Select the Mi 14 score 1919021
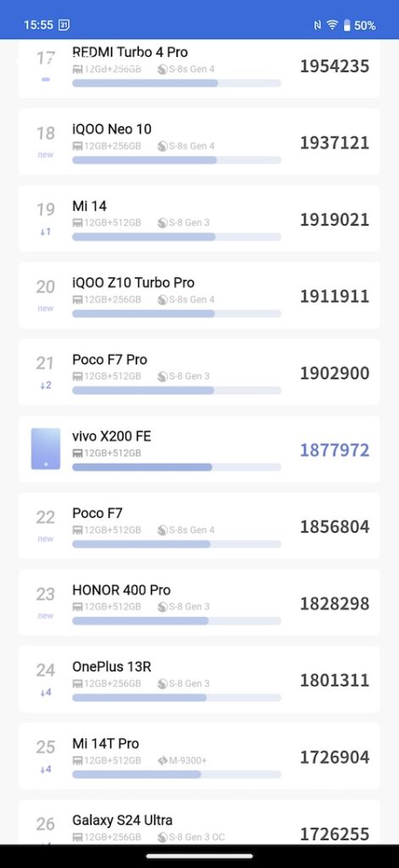The height and width of the screenshot is (868, 399). [335, 220]
